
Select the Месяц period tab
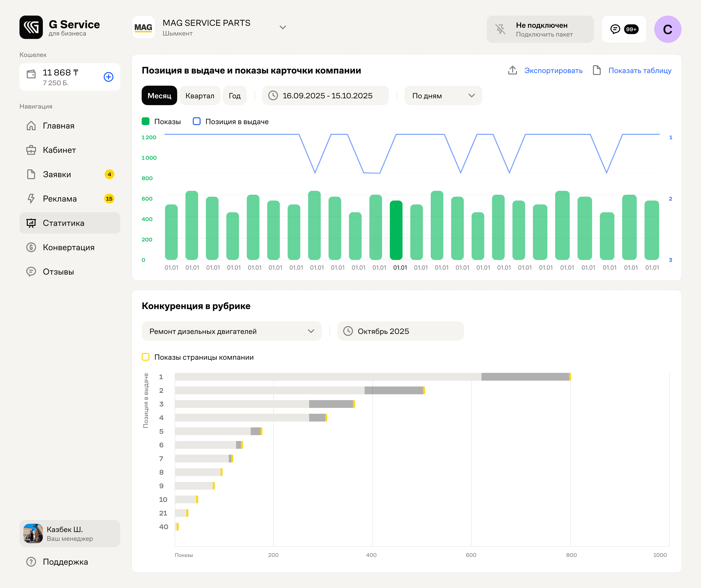pos(159,96)
